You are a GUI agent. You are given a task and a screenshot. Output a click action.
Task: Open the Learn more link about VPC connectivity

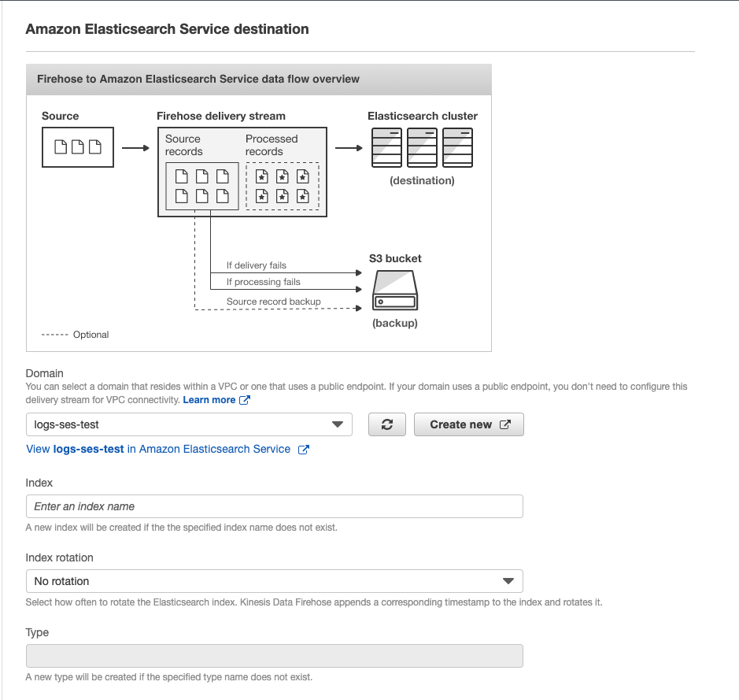(209, 400)
